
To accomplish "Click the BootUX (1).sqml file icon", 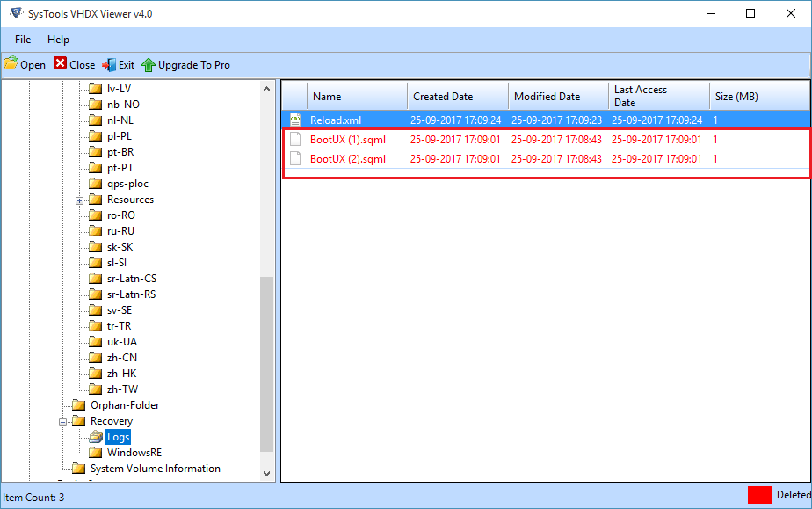I will [295, 139].
